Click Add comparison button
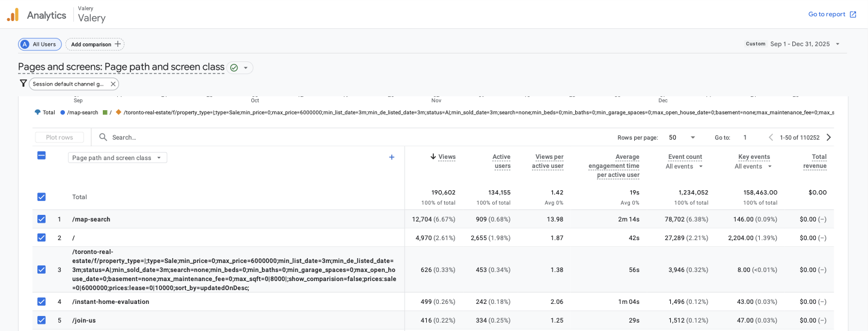The width and height of the screenshot is (868, 331). click(95, 44)
